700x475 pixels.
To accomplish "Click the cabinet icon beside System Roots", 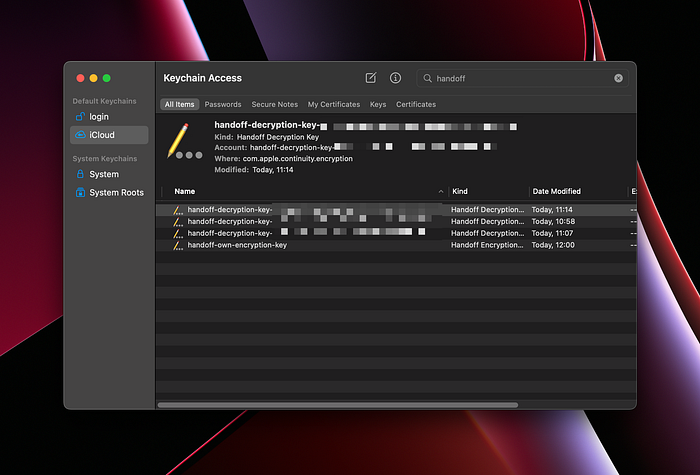I will (x=80, y=192).
